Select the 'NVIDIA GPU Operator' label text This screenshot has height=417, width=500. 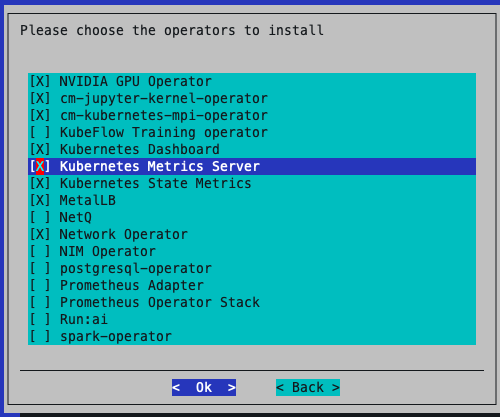135,81
